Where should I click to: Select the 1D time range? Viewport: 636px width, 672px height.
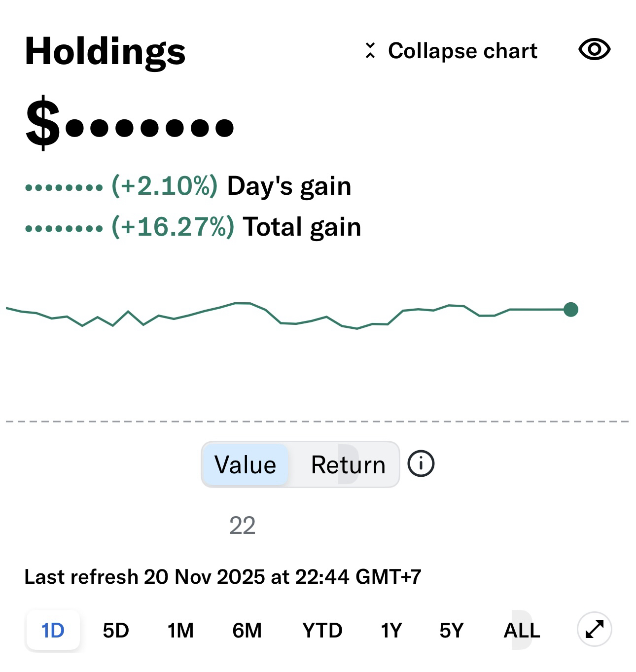[53, 630]
